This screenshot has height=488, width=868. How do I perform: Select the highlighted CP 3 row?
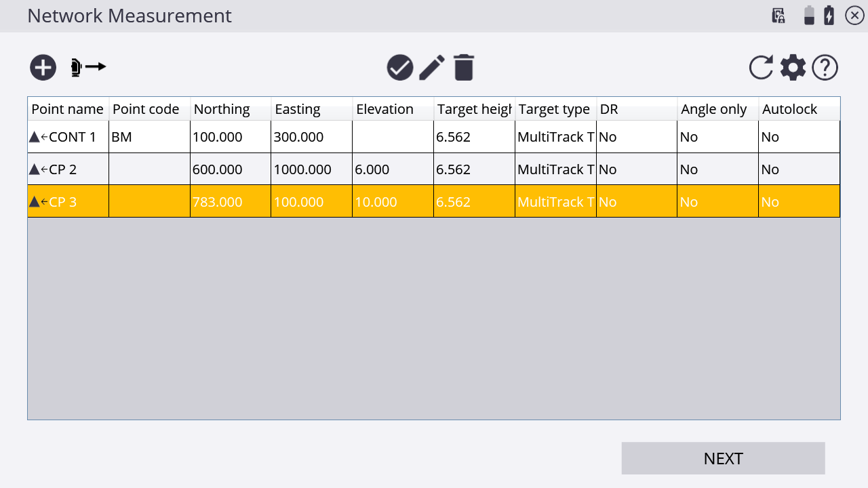68,202
